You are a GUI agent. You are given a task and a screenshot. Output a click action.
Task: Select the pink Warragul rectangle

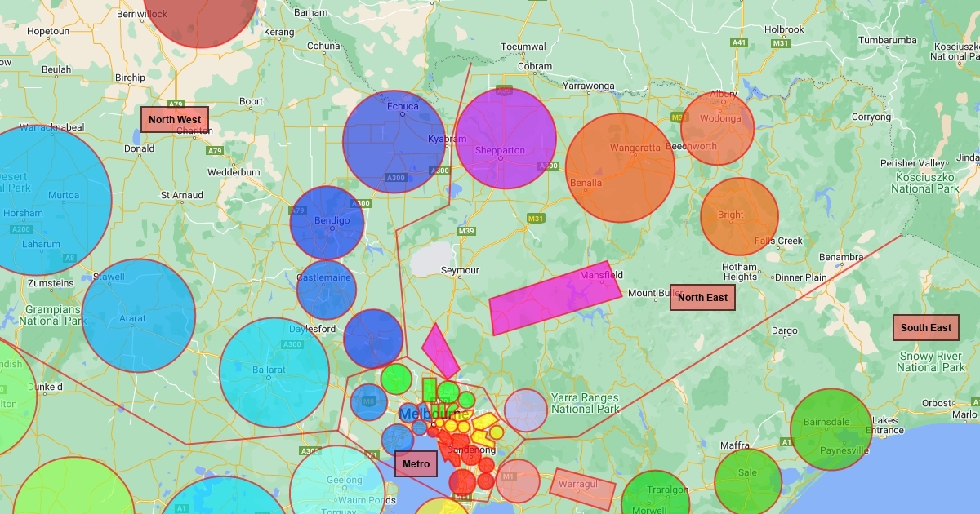point(582,486)
